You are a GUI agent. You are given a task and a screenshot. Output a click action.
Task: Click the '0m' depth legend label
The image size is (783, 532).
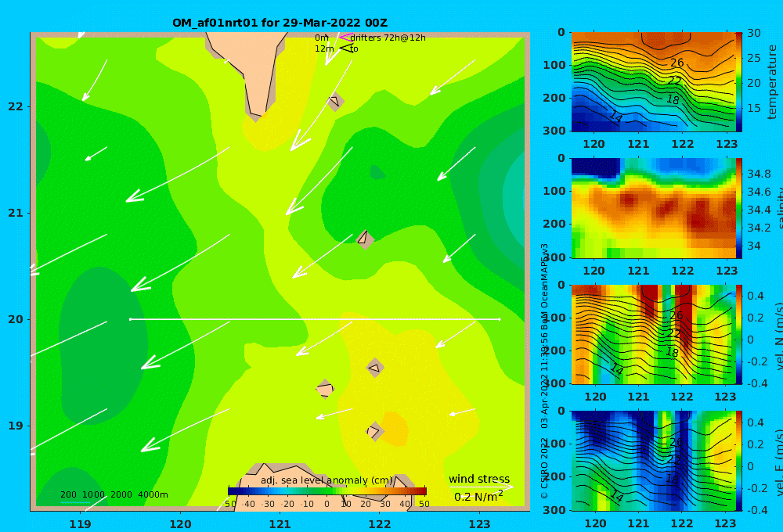tap(322, 38)
